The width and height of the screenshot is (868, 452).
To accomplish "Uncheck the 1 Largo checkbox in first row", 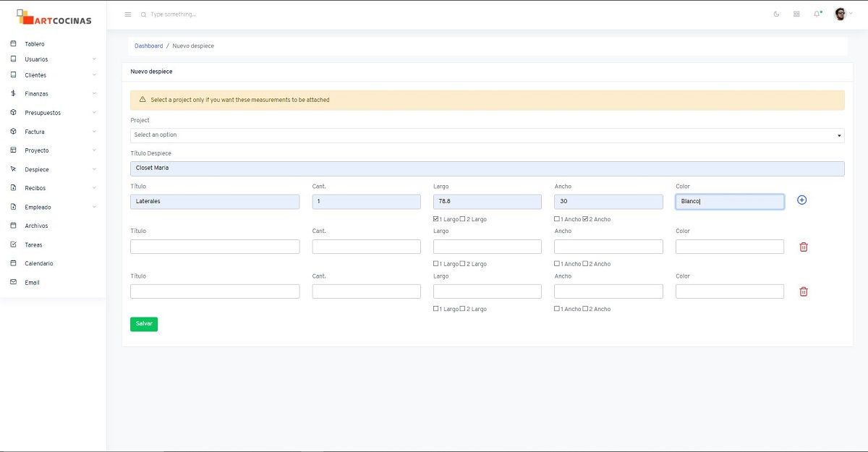I will point(435,219).
